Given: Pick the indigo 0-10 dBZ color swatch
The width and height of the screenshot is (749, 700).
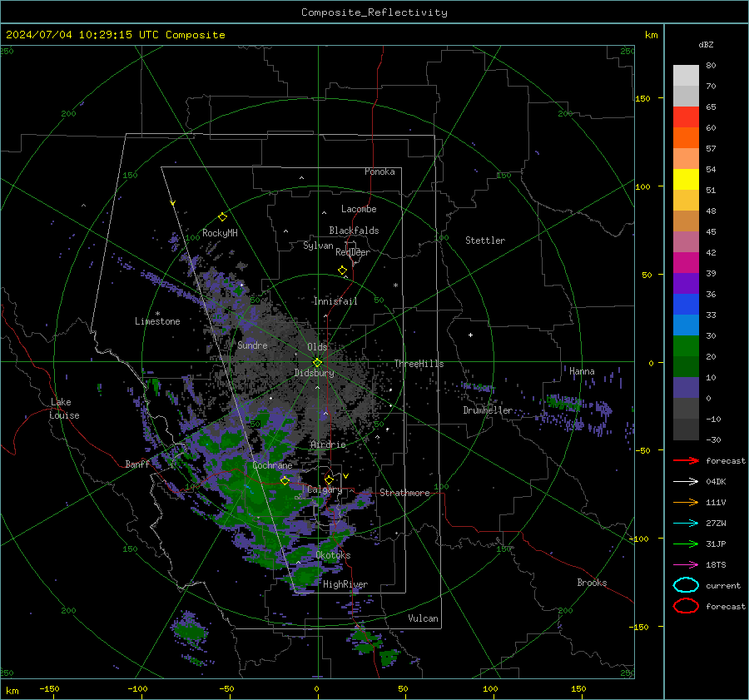Looking at the screenshot, I should point(686,388).
